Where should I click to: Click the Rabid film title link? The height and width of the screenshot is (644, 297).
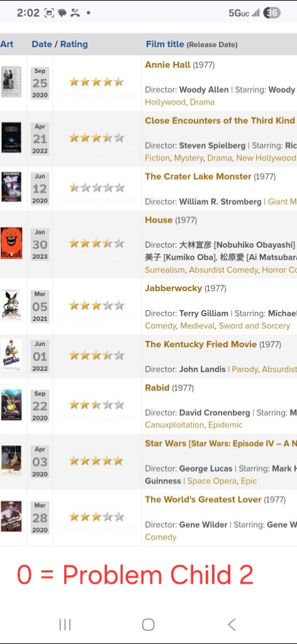(x=157, y=387)
